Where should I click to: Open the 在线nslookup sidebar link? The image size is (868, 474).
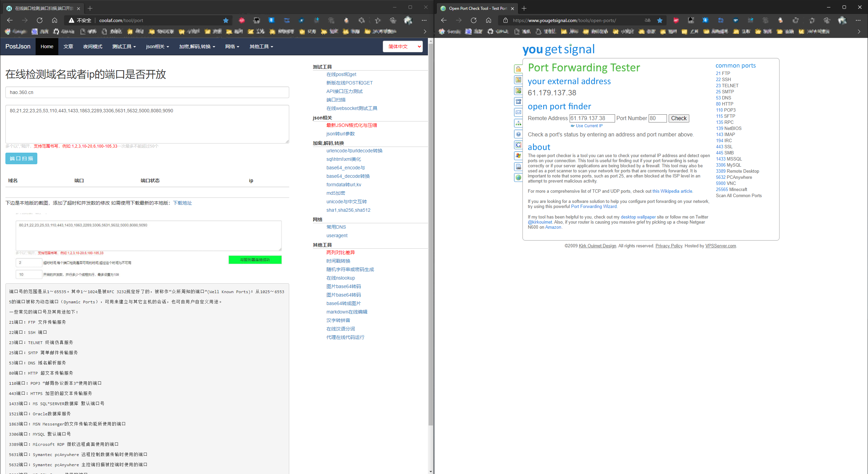[x=340, y=278]
